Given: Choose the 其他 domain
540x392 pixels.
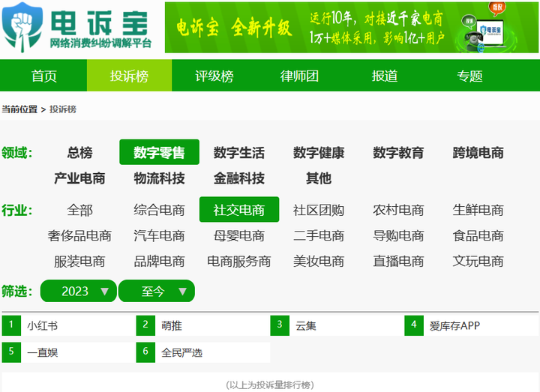Looking at the screenshot, I should pyautogui.click(x=319, y=178).
